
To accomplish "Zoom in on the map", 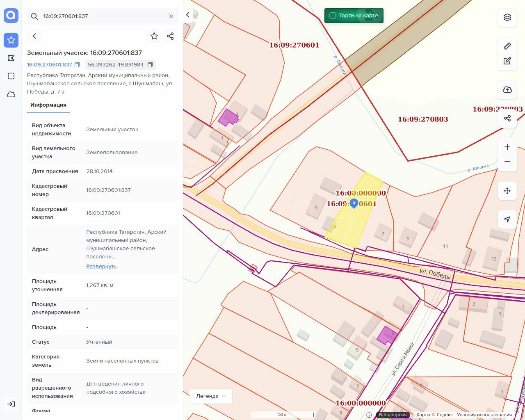I will pyautogui.click(x=507, y=147).
